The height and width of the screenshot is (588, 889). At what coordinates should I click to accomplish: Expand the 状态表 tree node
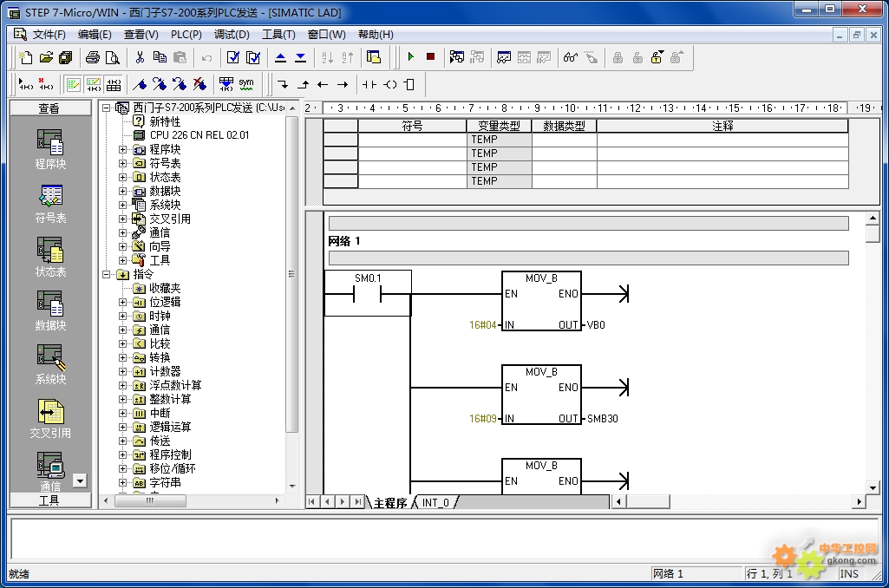[122, 178]
